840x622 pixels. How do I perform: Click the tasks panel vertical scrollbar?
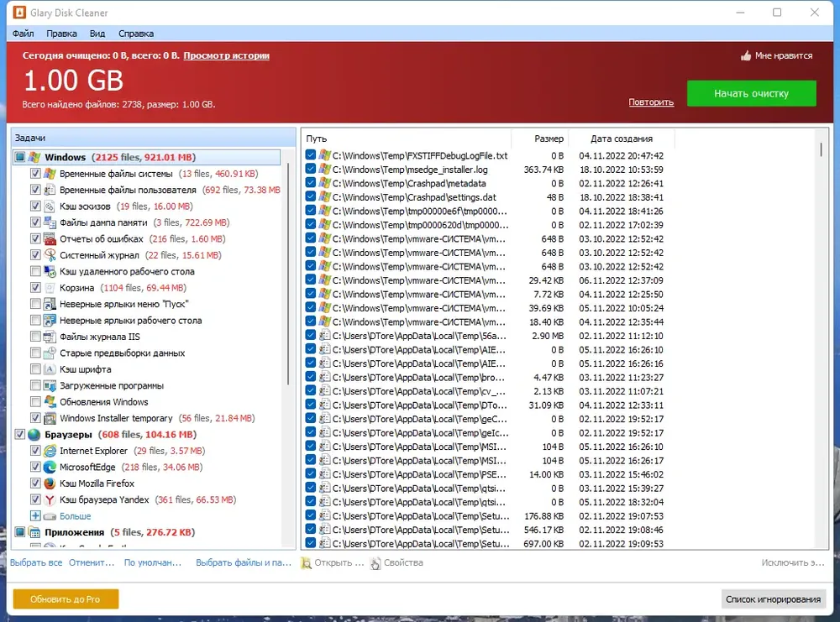[x=288, y=274]
